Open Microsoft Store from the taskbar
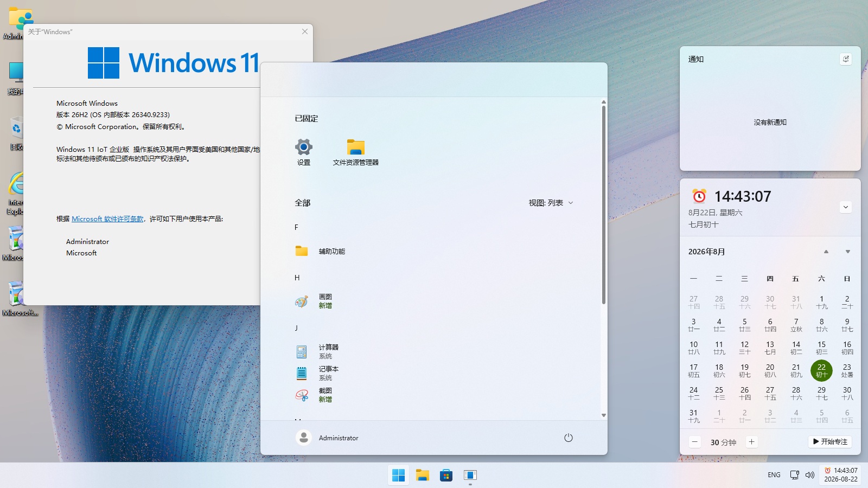 click(x=446, y=475)
